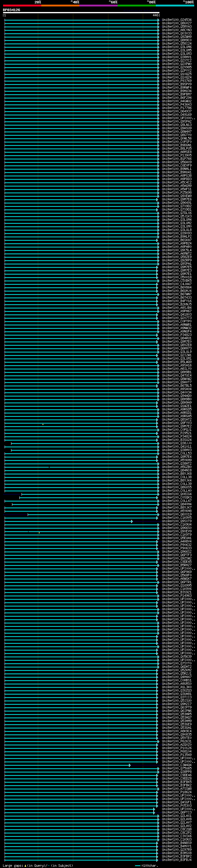
Task: Select hit label UniRef100_Q38JJ0
Action: point(177,443)
